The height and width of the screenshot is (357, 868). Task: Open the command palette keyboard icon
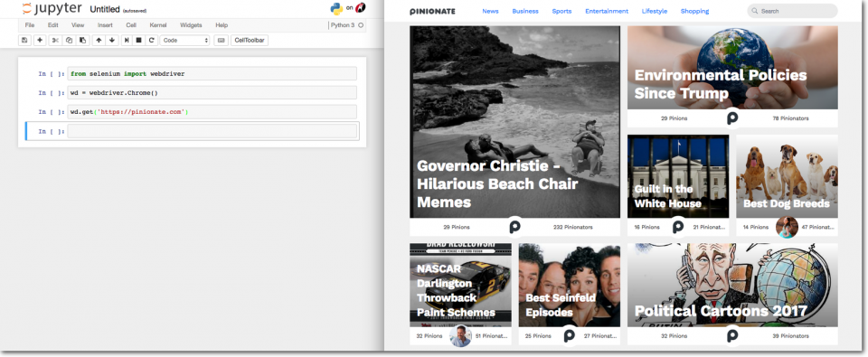[x=221, y=41]
